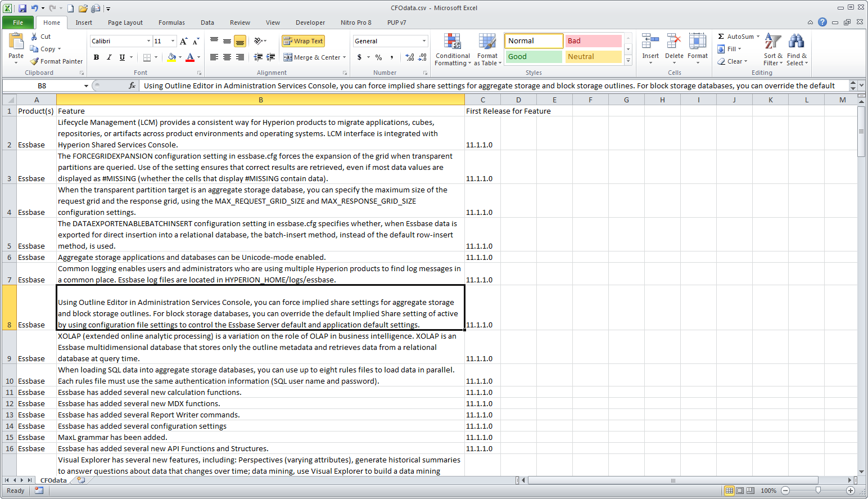This screenshot has height=499, width=868.
Task: Open Sort & Filter tool
Action: coord(773,42)
